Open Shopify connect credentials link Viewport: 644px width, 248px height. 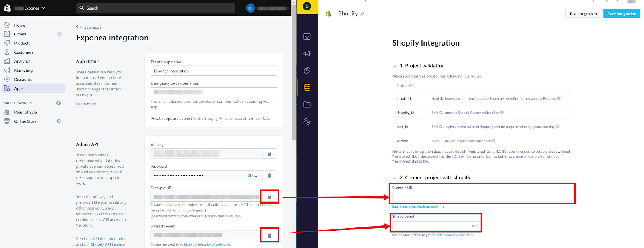(452, 235)
